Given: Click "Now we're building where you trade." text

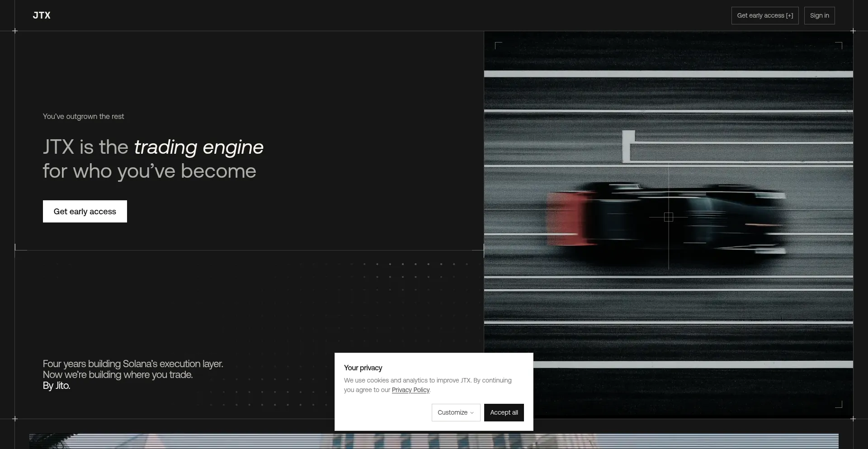Looking at the screenshot, I should click(118, 374).
